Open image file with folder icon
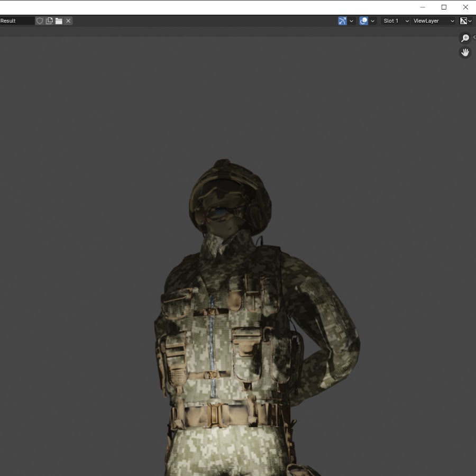Image resolution: width=476 pixels, height=476 pixels. (59, 21)
